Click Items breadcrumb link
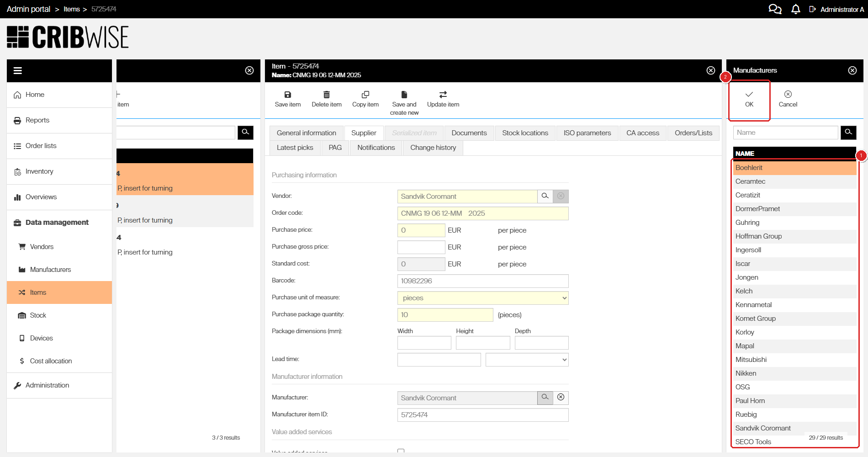 [x=72, y=9]
